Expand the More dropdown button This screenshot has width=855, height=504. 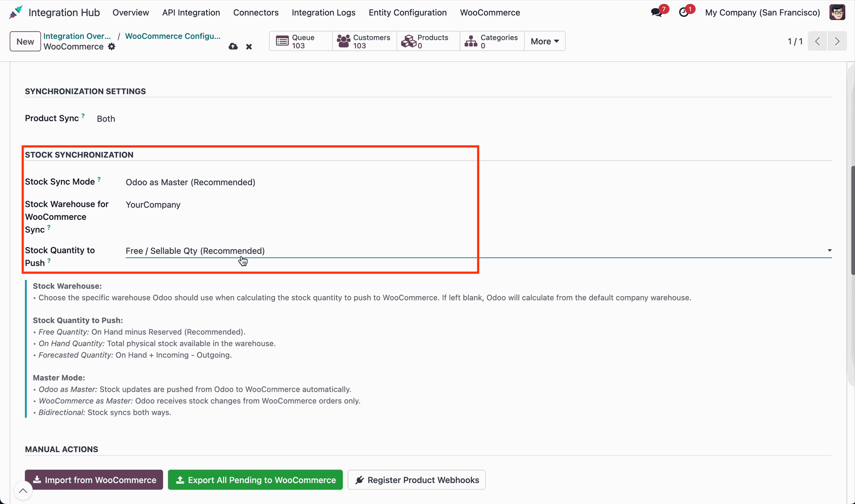point(545,41)
